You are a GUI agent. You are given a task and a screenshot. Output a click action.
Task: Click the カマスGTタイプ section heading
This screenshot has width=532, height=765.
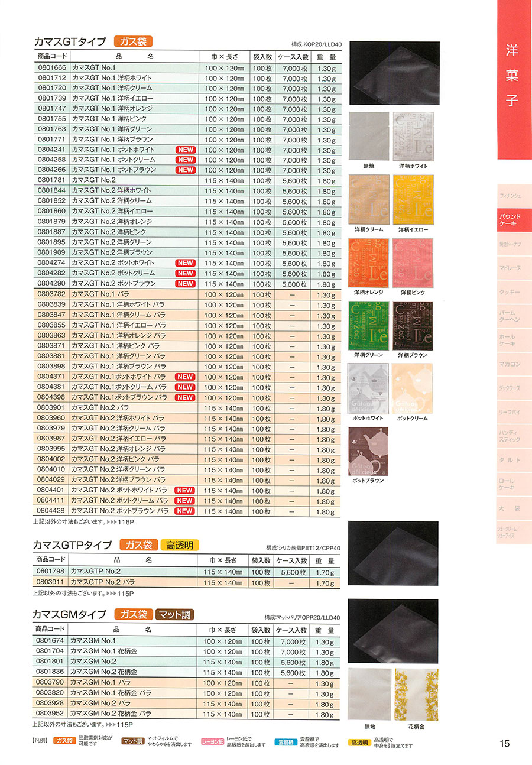(70, 42)
